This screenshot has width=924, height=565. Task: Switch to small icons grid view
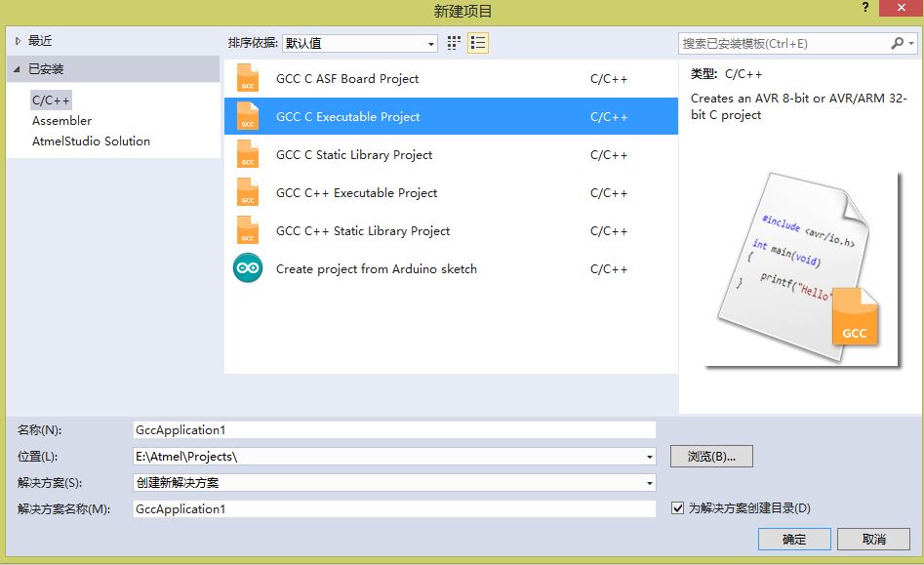[x=453, y=43]
